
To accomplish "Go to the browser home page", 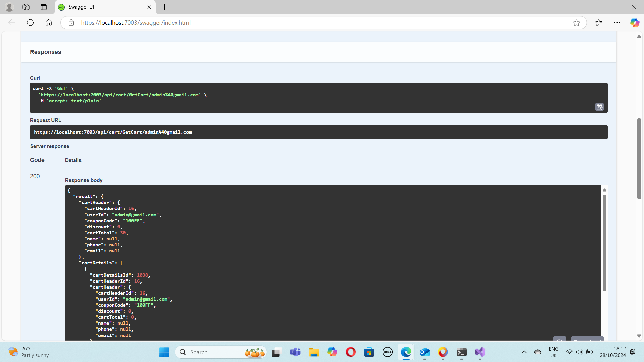I will point(49,23).
